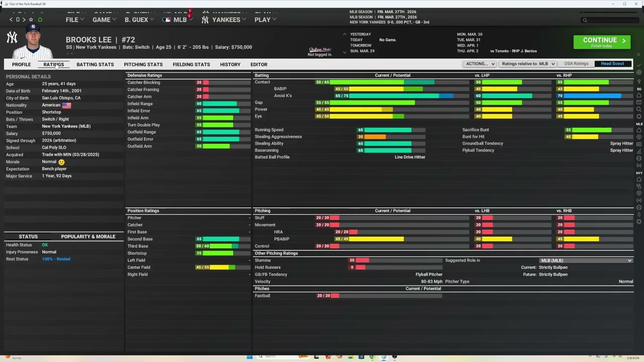This screenshot has height=362, width=644.
Task: Click the 'vs Toronto - RHP J. Berrios' game
Action: click(x=513, y=51)
